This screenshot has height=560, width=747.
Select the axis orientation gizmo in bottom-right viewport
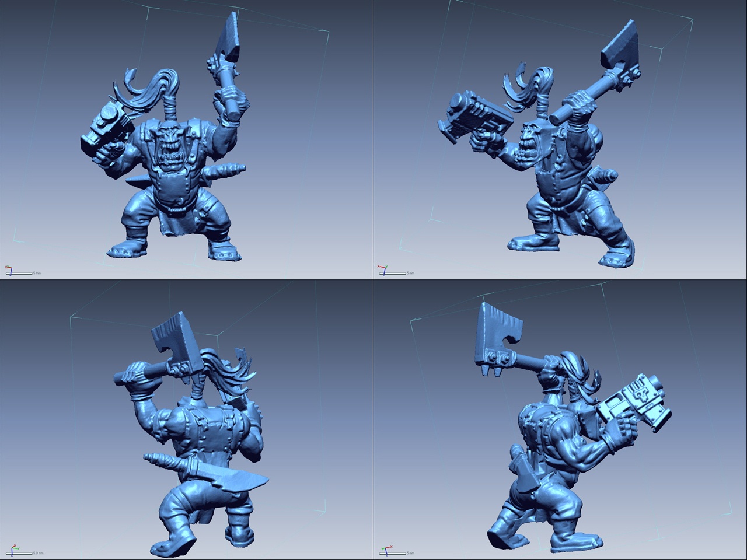pos(386,548)
